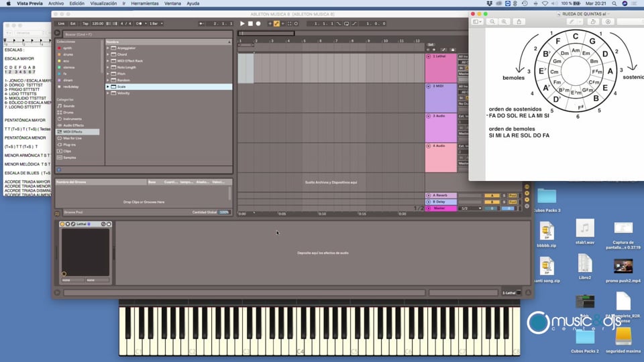The width and height of the screenshot is (644, 362).
Task: Click the Session Record circle icon
Action: point(296,24)
